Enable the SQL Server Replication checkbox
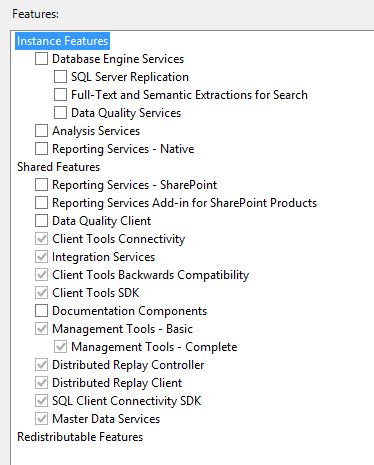 pyautogui.click(x=60, y=77)
